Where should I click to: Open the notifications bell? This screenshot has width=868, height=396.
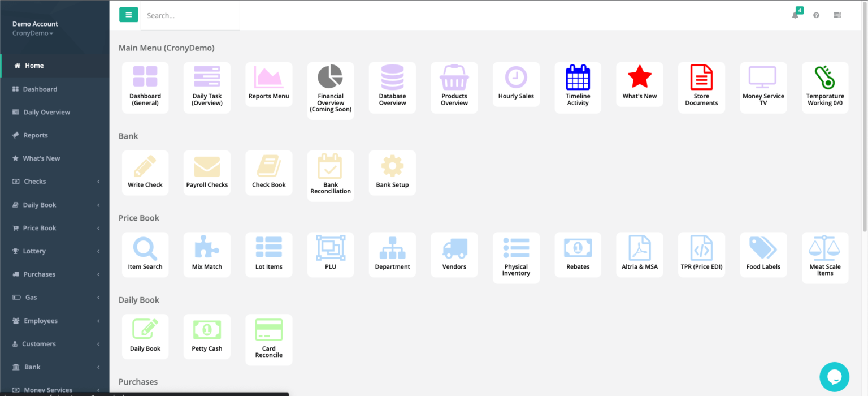pyautogui.click(x=795, y=15)
